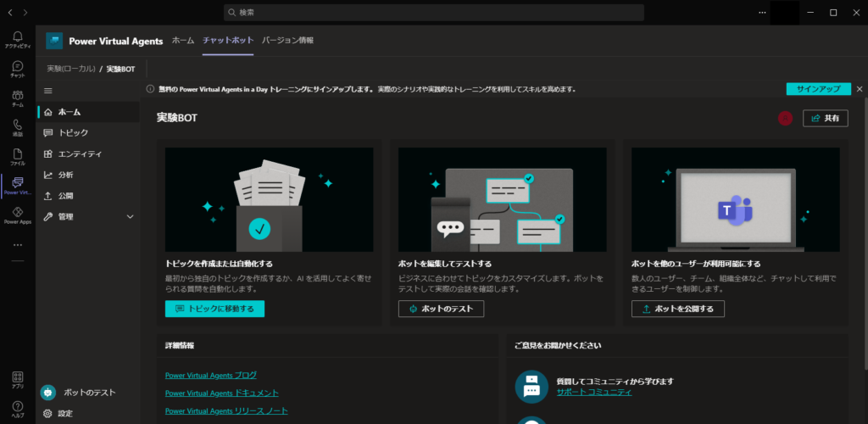Open Help (ヘルプ) in the sidebar

point(18,409)
